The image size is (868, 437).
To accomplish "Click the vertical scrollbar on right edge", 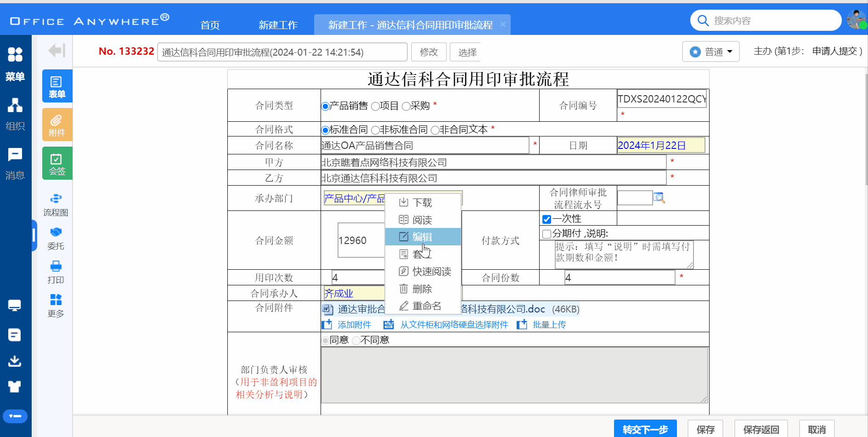I will click(866, 129).
